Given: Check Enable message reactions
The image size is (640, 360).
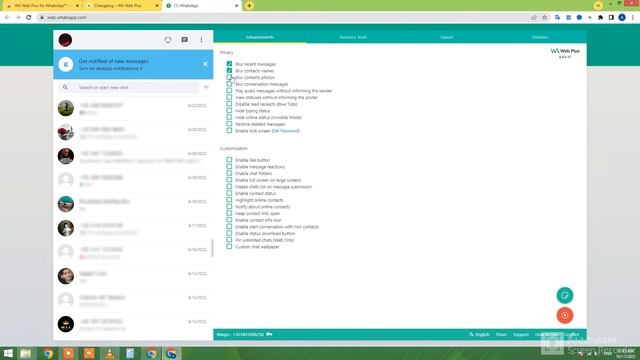Looking at the screenshot, I should click(229, 167).
